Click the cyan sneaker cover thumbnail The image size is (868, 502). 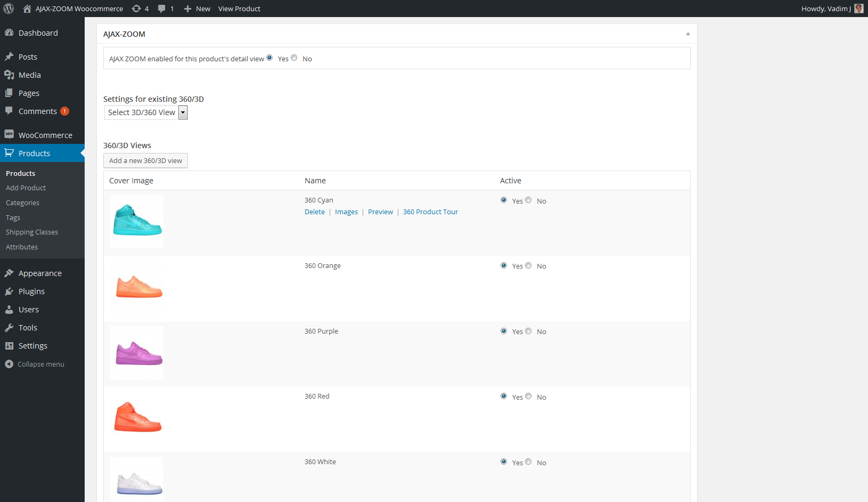(137, 222)
